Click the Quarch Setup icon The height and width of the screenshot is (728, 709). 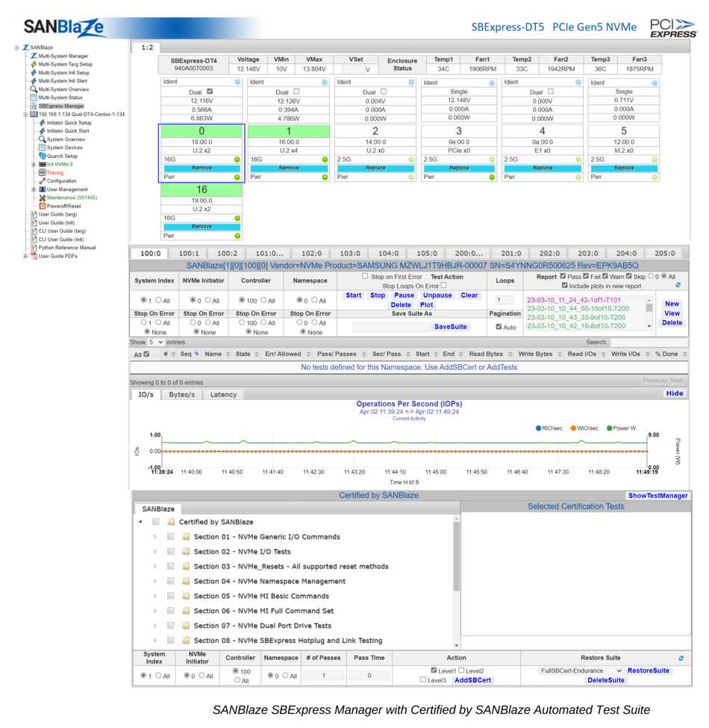pyautogui.click(x=43, y=156)
